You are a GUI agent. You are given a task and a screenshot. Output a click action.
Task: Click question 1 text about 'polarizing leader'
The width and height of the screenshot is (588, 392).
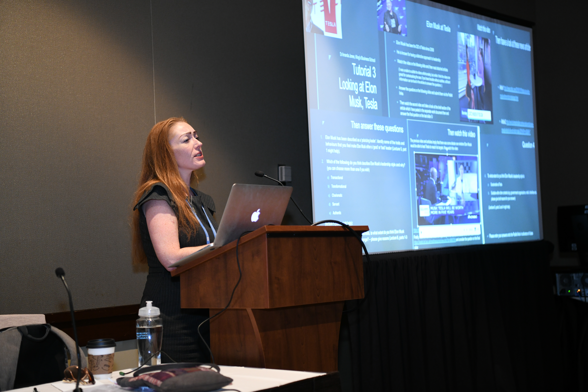click(x=366, y=145)
